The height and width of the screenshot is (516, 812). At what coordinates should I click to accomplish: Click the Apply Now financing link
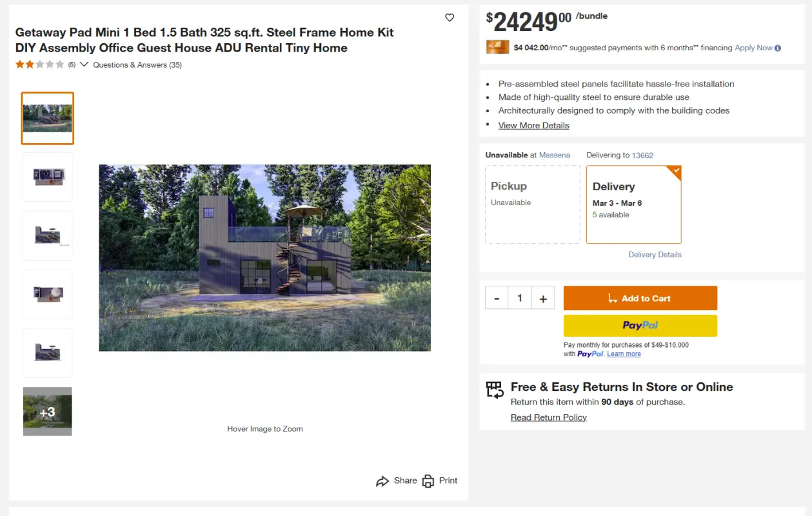(753, 48)
